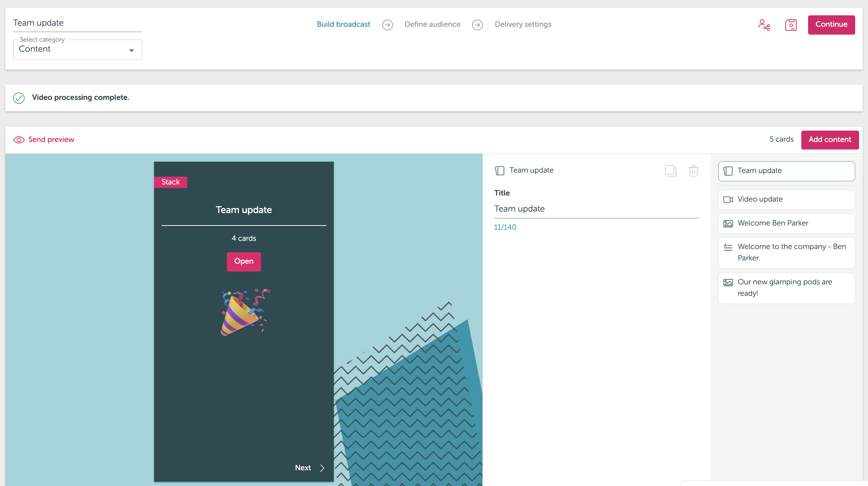
Task: Click the Title label in editor
Action: 502,193
